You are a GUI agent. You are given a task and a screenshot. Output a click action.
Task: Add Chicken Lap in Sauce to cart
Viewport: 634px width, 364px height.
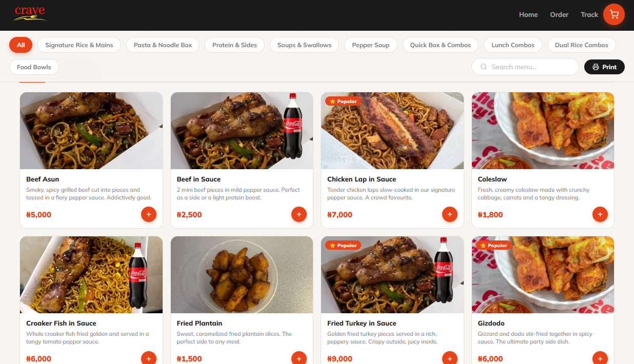point(450,214)
